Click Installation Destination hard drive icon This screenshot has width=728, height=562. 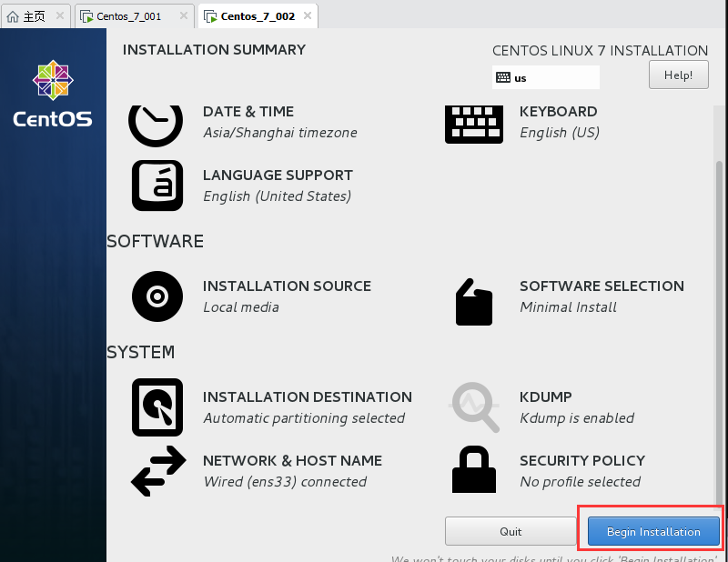(x=157, y=407)
